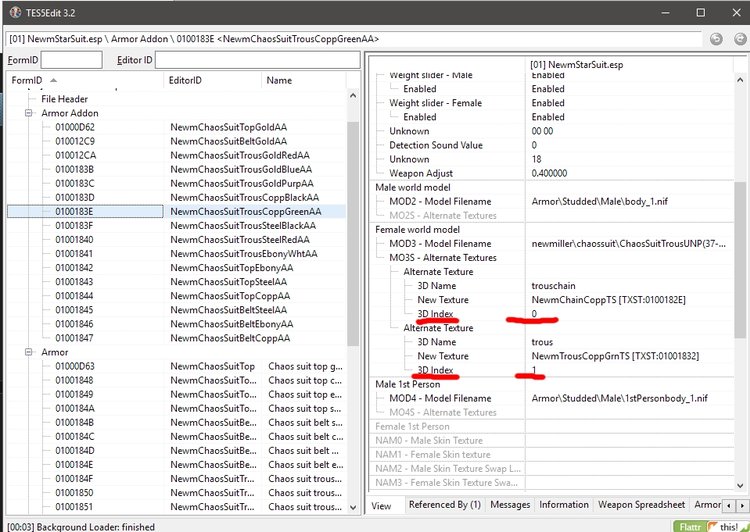Sort by the Name column header

pyautogui.click(x=303, y=80)
